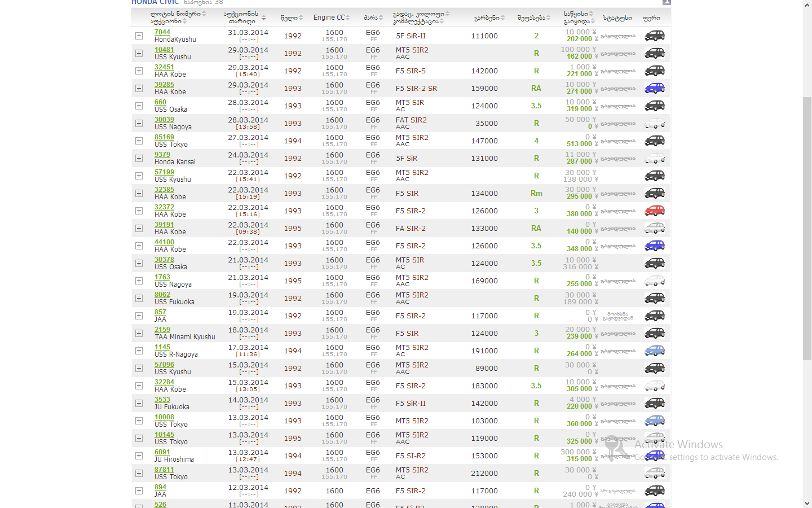812x508 pixels.
Task: Sort table by the Engine CC column
Action: click(332, 17)
